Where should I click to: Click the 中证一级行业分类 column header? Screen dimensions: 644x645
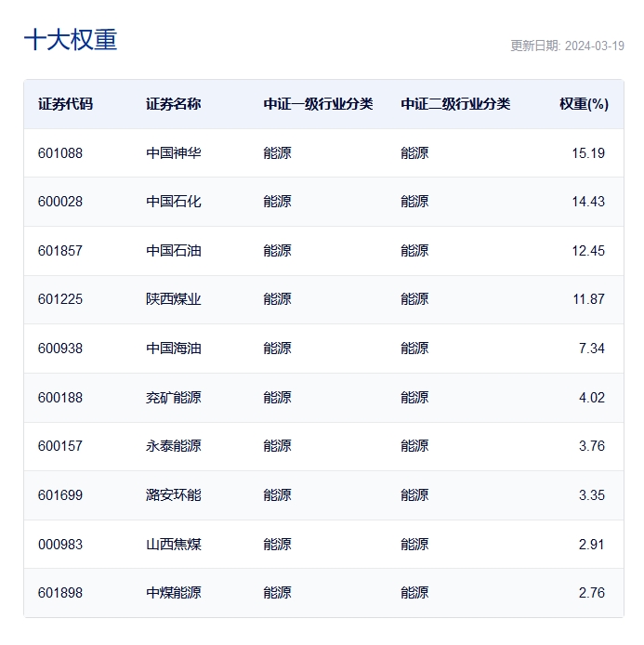click(319, 104)
